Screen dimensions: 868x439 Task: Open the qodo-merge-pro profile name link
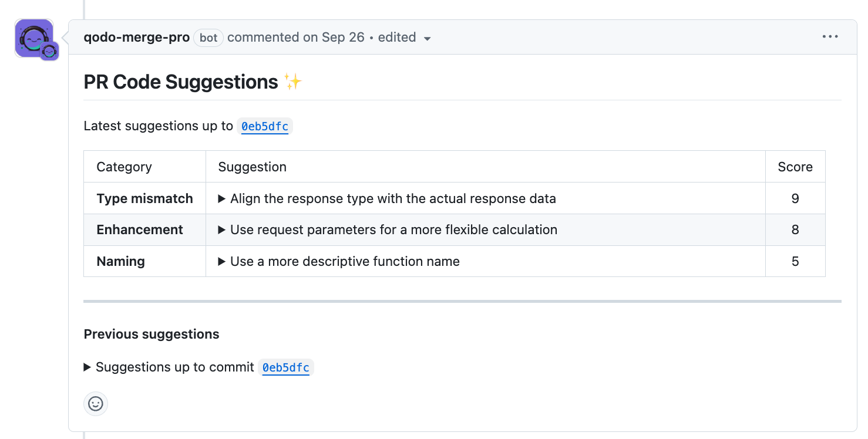(x=136, y=38)
